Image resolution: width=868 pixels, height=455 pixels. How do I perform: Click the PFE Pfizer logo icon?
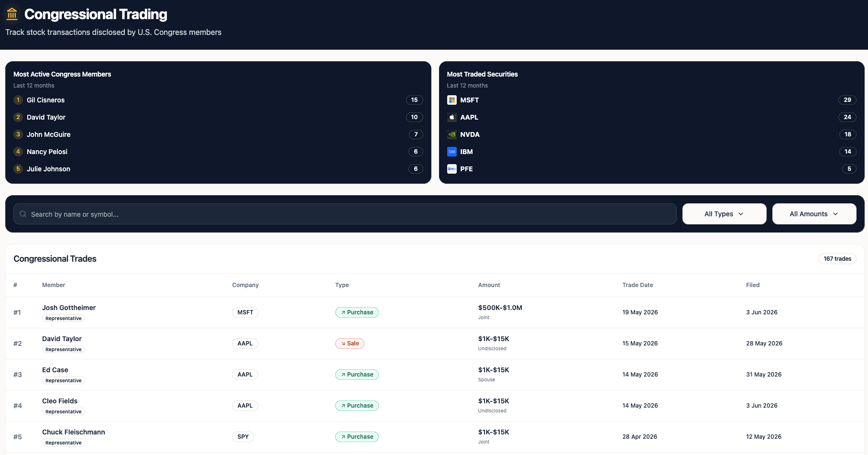coord(451,169)
